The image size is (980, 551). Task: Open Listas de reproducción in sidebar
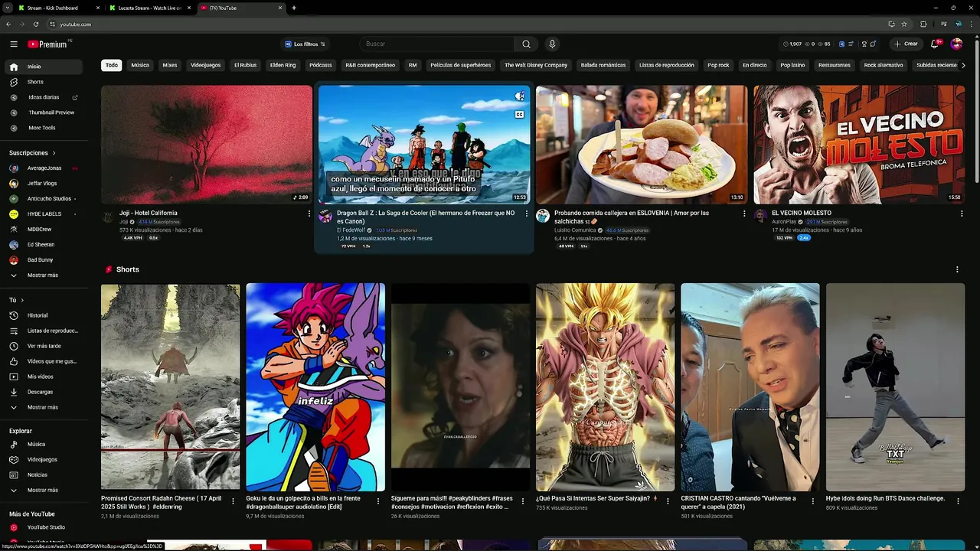[43, 331]
